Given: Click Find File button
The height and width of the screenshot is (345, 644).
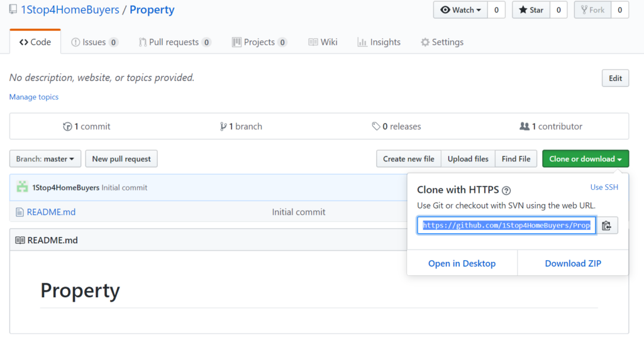Looking at the screenshot, I should pos(516,159).
